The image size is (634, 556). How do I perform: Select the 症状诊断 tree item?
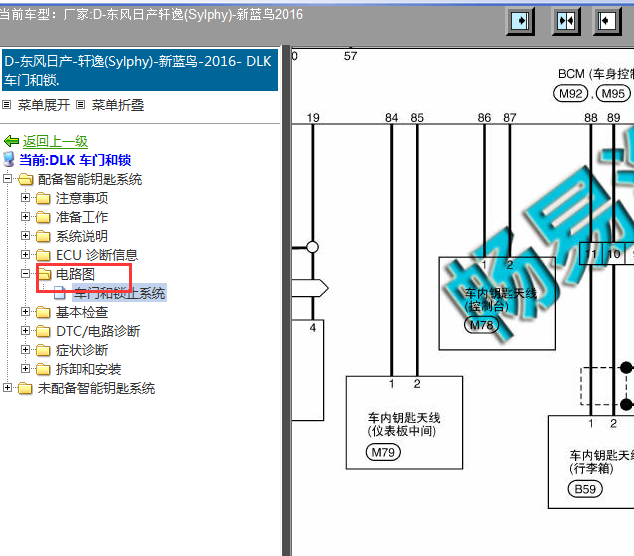coord(82,350)
